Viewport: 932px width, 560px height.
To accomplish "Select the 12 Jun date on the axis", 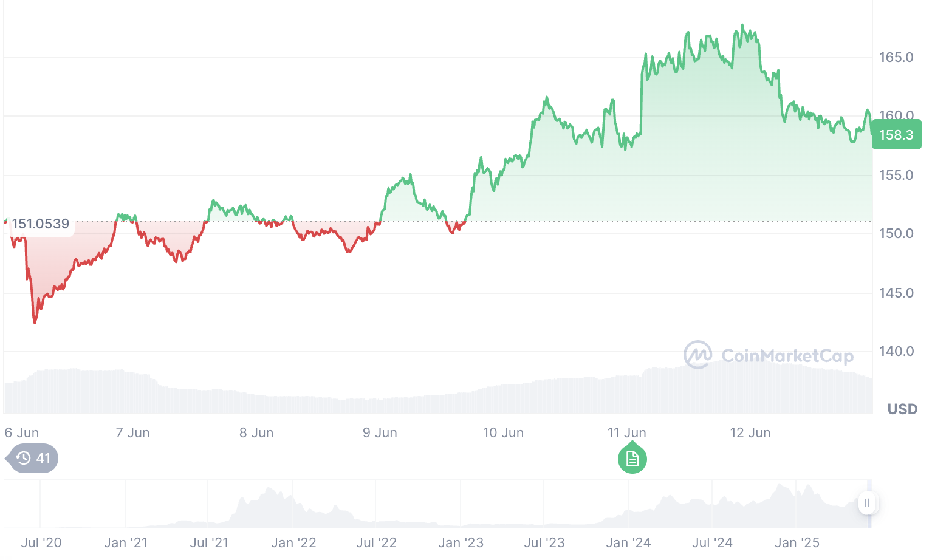I will [x=750, y=433].
